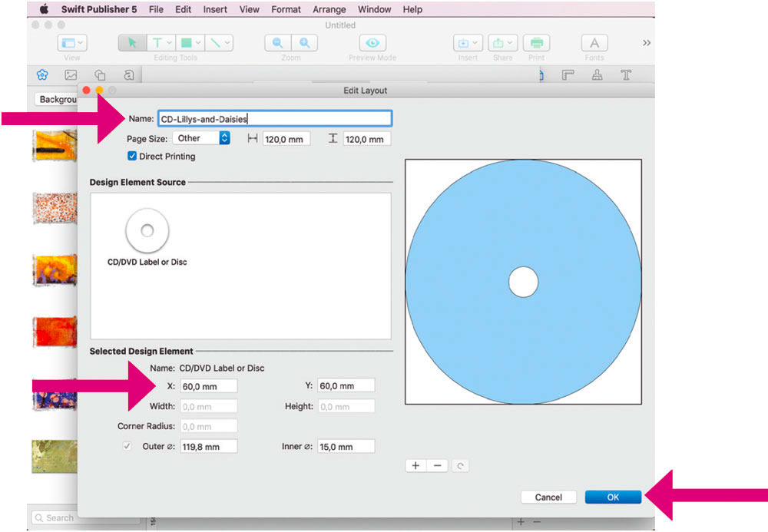This screenshot has width=768, height=532.
Task: Select CD/DVD Label or Disc element
Action: pos(147,237)
